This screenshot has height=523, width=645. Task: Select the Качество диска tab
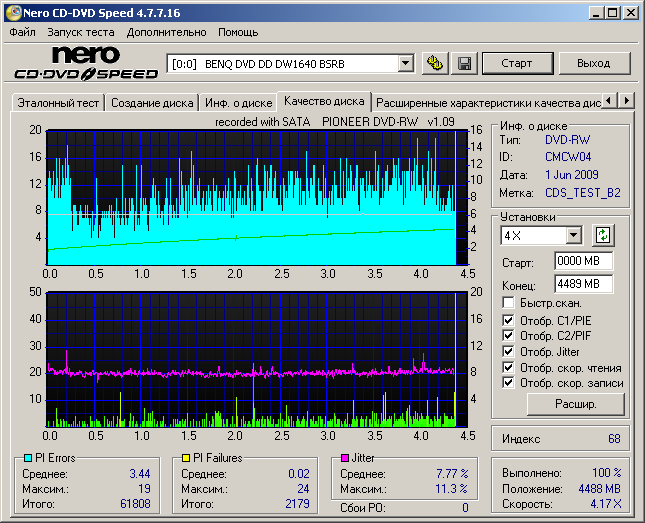click(x=324, y=101)
